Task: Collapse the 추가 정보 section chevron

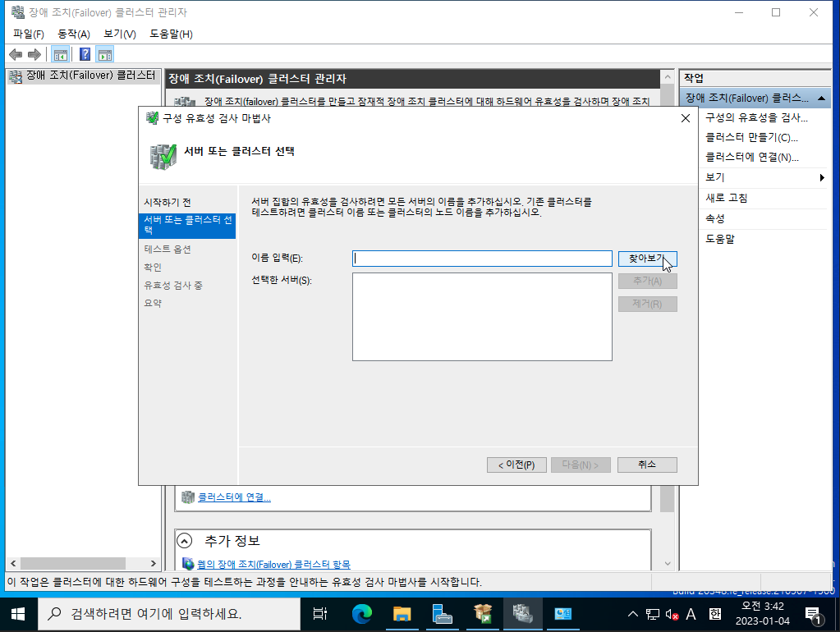Action: pyautogui.click(x=184, y=541)
